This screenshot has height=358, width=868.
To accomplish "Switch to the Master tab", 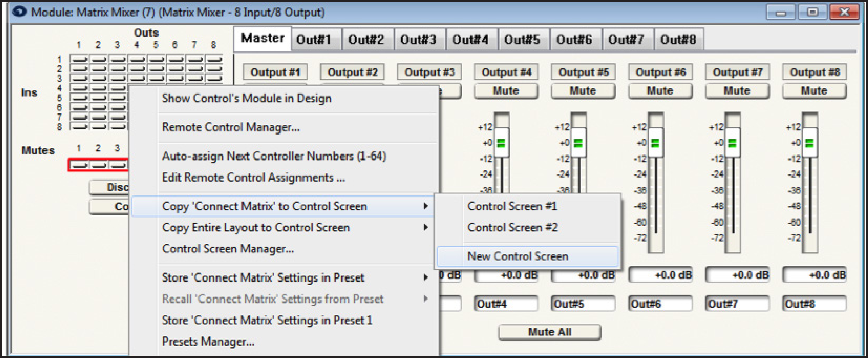I will click(x=262, y=38).
